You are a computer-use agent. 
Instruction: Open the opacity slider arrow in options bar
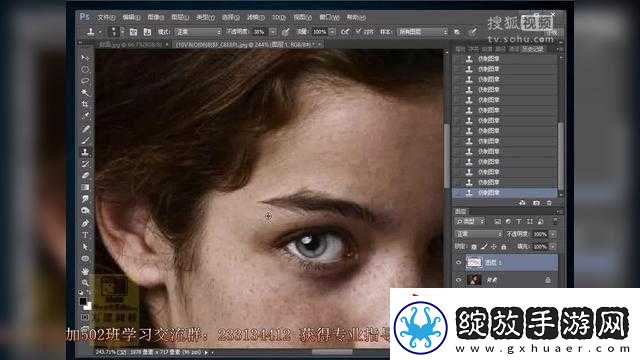273,32
